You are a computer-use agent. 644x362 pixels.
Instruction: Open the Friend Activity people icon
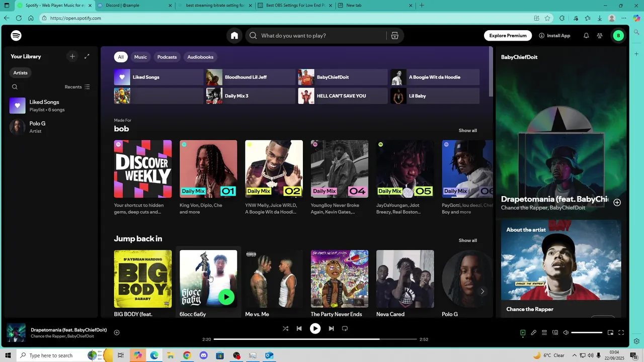600,36
